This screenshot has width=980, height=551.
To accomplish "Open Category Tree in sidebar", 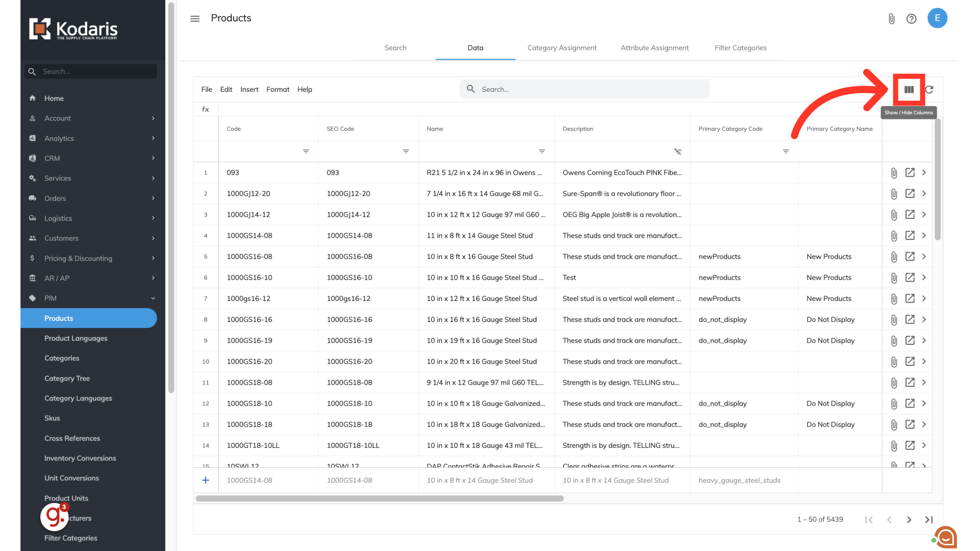I will tap(67, 378).
